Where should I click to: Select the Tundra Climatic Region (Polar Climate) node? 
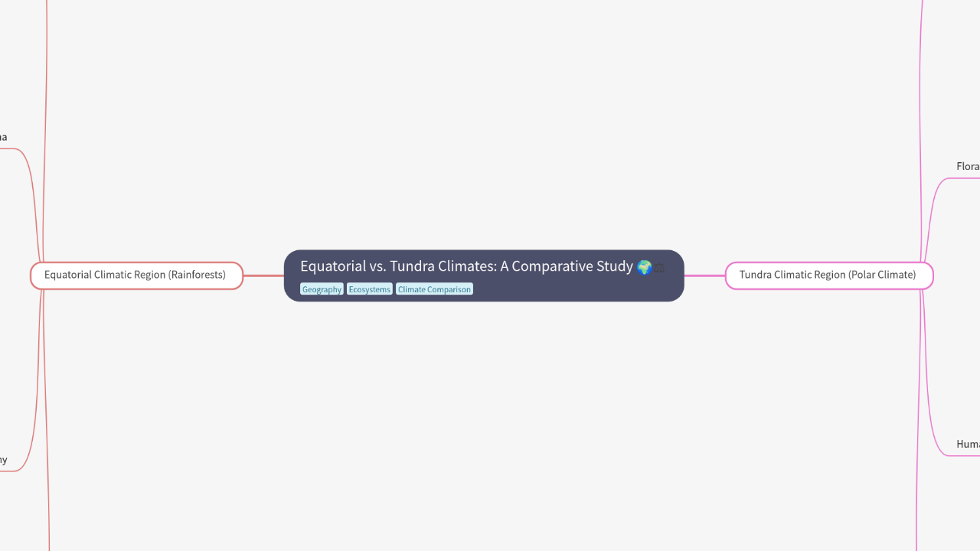click(828, 275)
